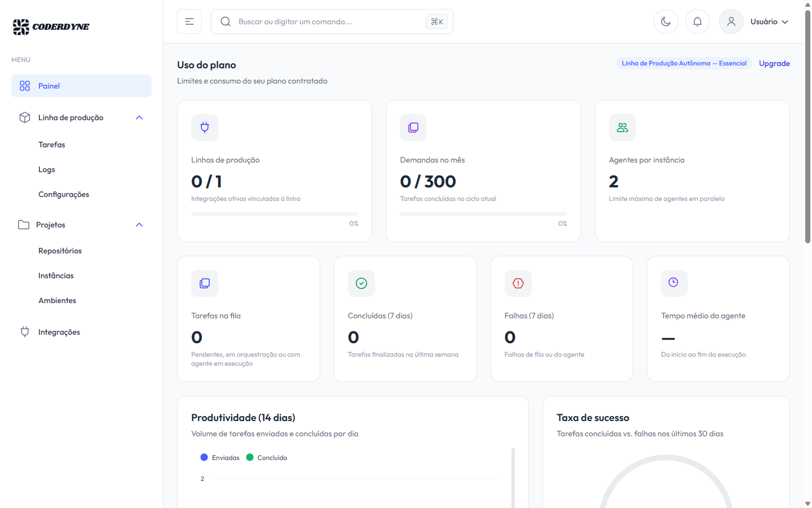812x508 pixels.
Task: Toggle the Concluído legend green dot
Action: pyautogui.click(x=250, y=457)
